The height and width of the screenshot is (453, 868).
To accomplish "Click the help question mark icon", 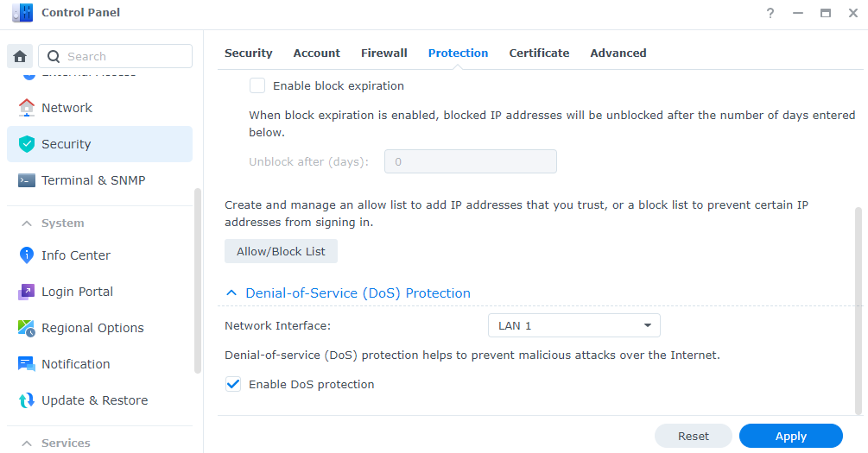I will pos(770,13).
